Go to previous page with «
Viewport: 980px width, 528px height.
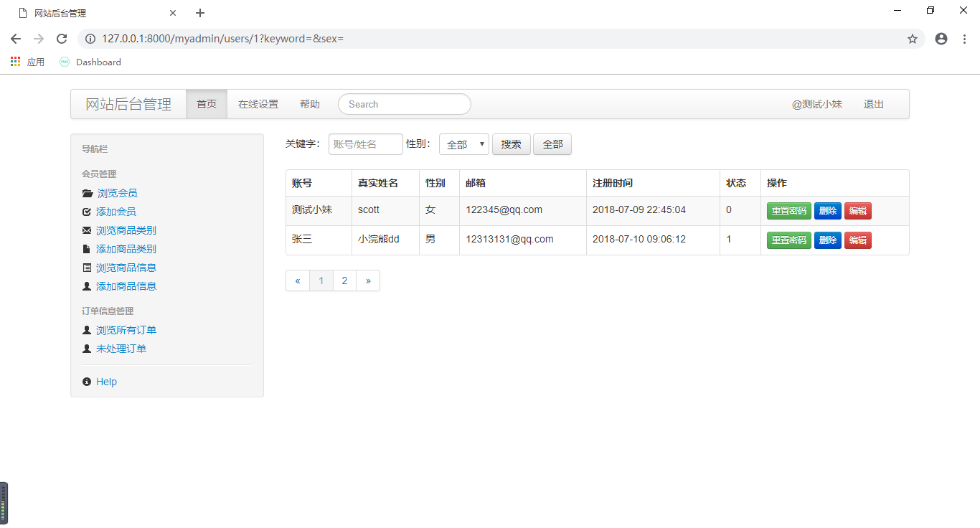(298, 280)
